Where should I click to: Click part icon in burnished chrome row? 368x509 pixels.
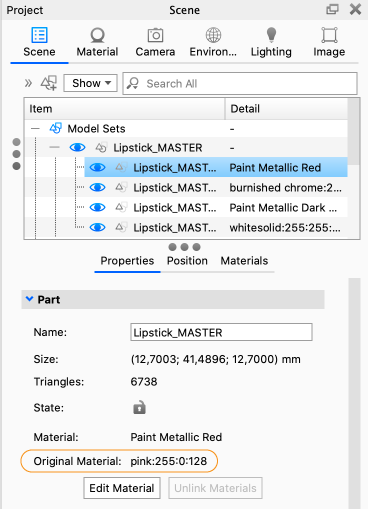(121, 187)
